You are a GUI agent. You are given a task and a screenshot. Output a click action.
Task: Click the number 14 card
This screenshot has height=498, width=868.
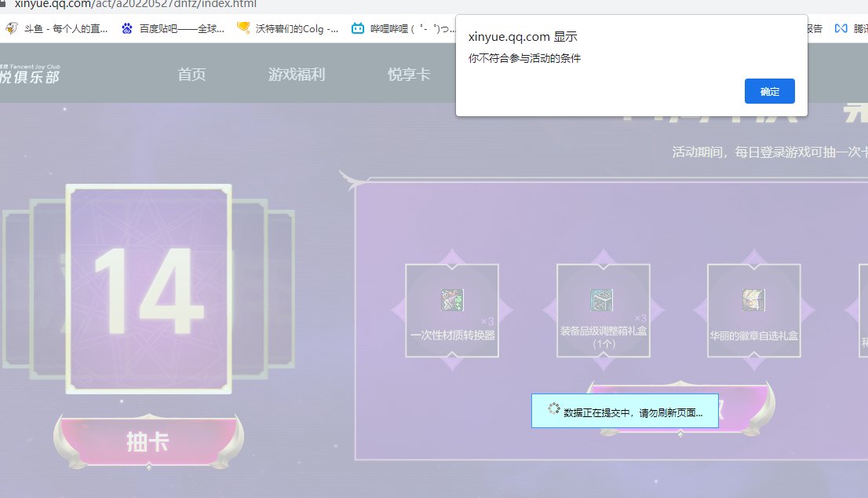coord(148,288)
